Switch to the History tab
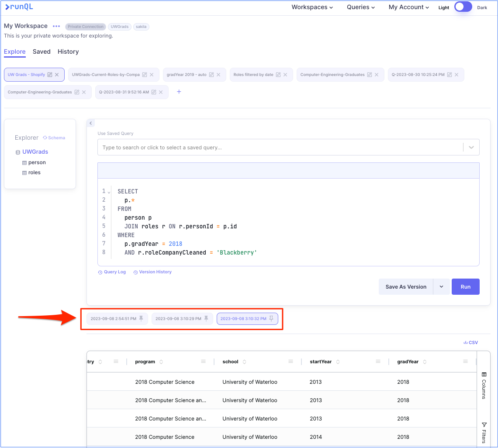 coord(68,52)
